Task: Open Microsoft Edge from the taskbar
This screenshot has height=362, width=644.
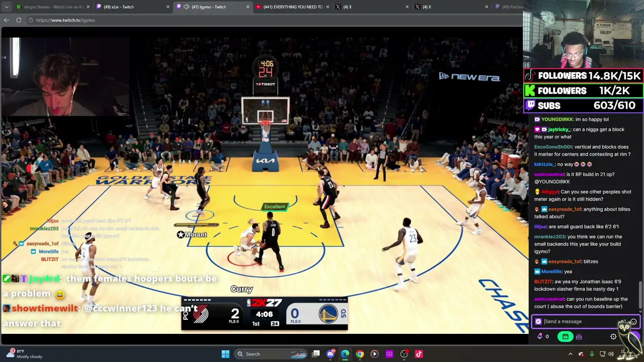Action: [345, 354]
